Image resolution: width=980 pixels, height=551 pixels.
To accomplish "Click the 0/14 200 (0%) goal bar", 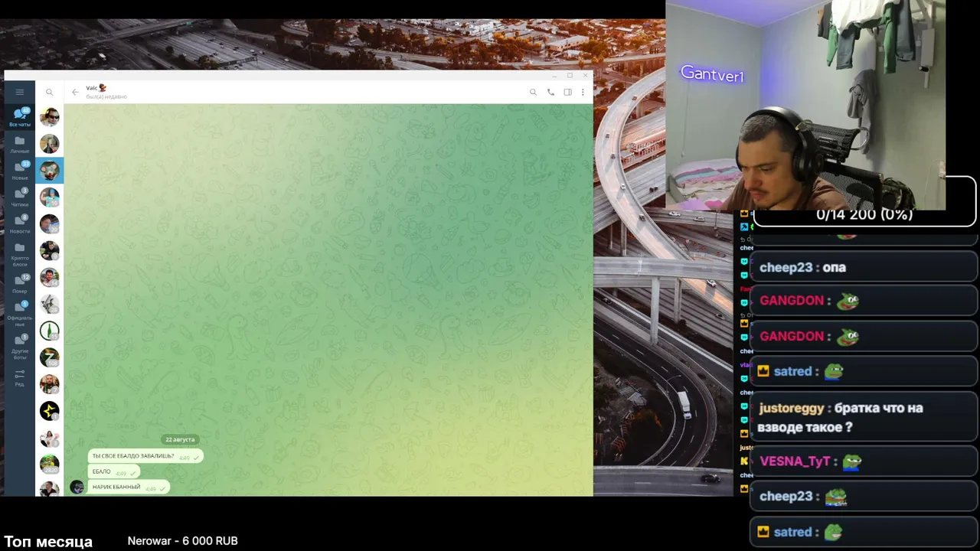I will click(x=864, y=215).
